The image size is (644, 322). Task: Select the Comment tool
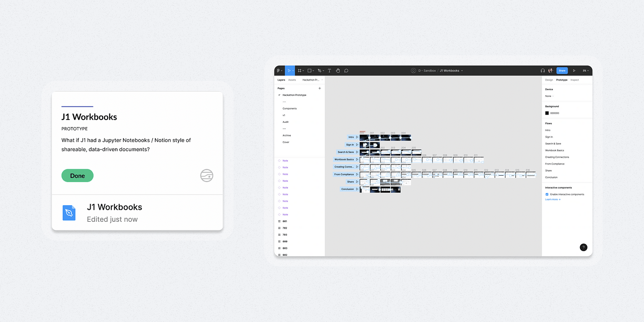tap(346, 70)
